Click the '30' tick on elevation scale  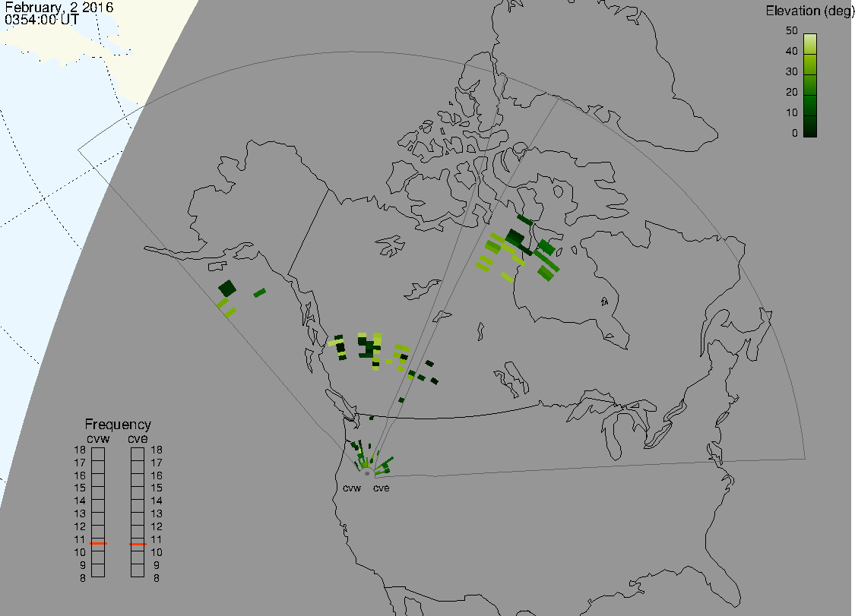(x=792, y=72)
